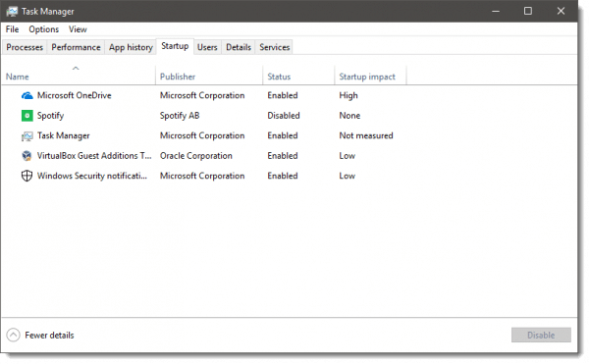589x364 pixels.
Task: Open the View menu
Action: coord(78,29)
